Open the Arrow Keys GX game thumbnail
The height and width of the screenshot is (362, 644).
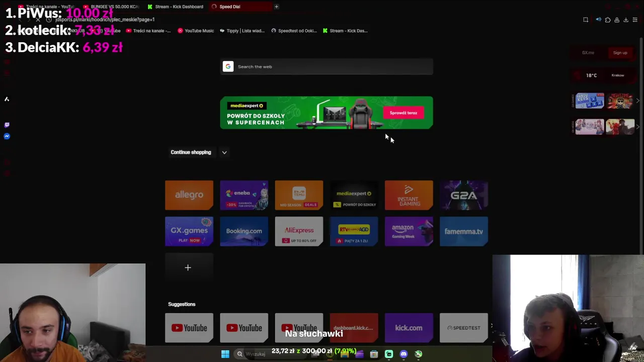[590, 101]
